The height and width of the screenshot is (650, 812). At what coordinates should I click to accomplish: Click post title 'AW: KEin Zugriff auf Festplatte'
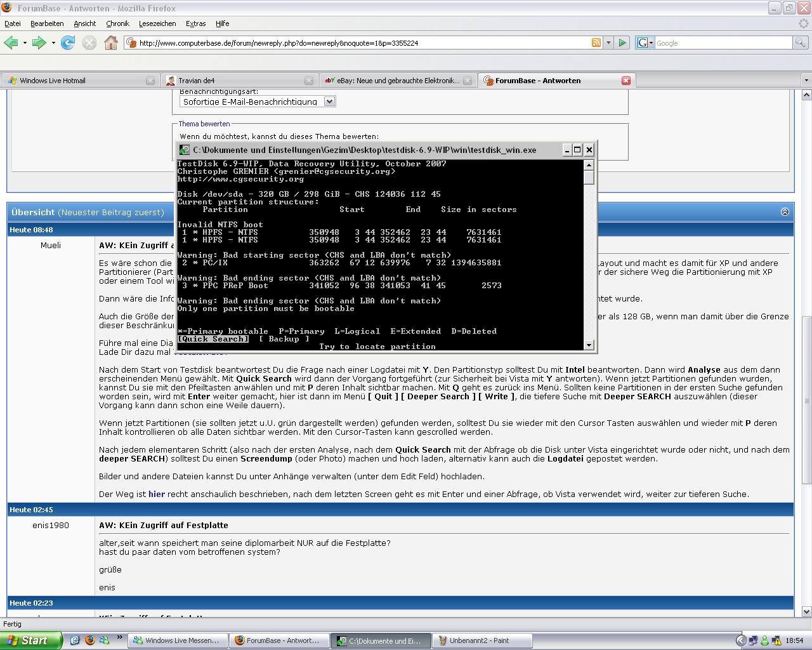coord(163,525)
